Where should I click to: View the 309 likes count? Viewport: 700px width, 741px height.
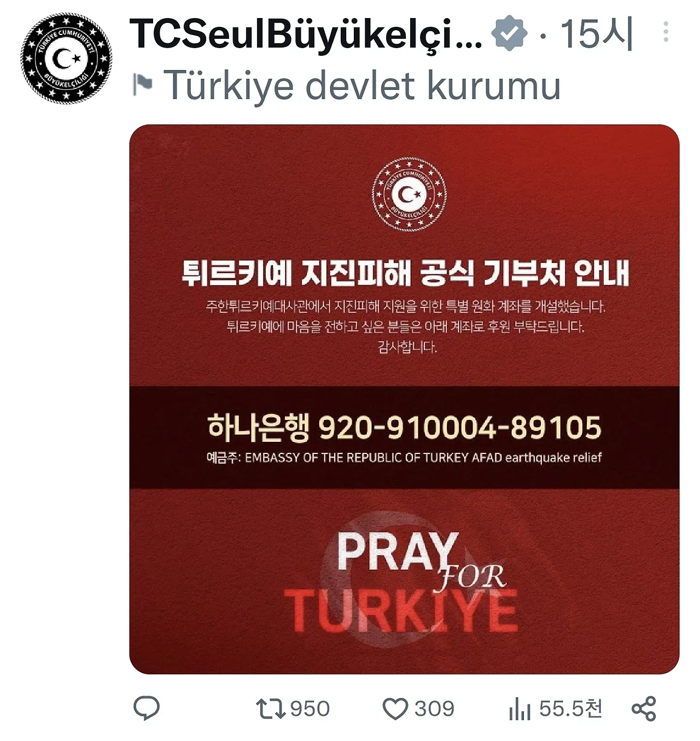tap(434, 709)
